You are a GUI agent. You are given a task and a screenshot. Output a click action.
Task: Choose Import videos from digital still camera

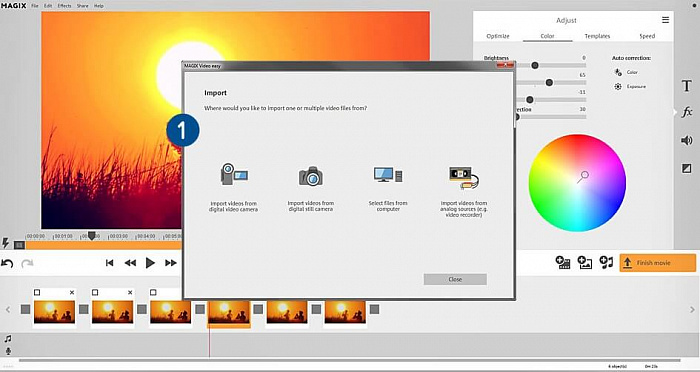pos(311,187)
